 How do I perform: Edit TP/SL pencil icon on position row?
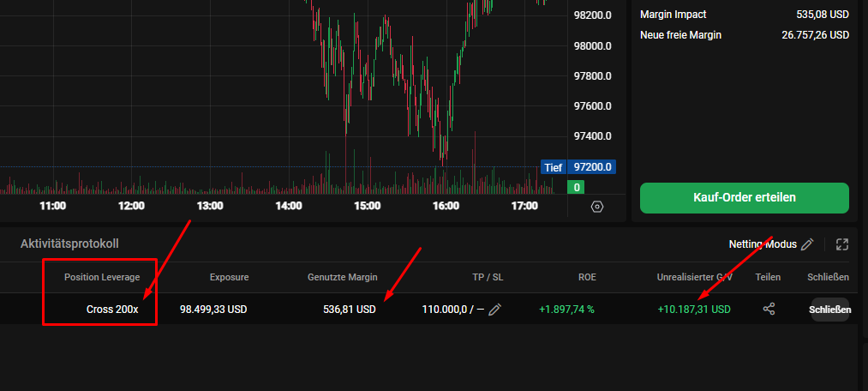[495, 309]
